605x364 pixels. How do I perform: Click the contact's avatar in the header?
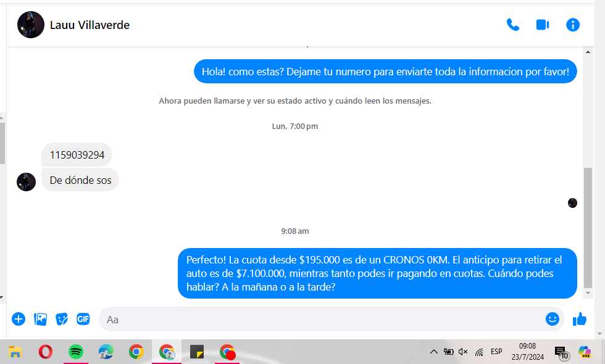[x=31, y=25]
